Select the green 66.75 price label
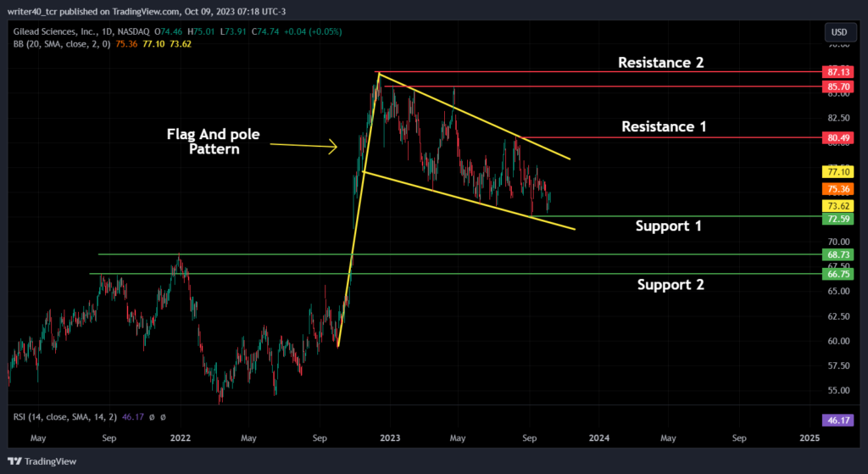The width and height of the screenshot is (868, 474). [x=838, y=274]
